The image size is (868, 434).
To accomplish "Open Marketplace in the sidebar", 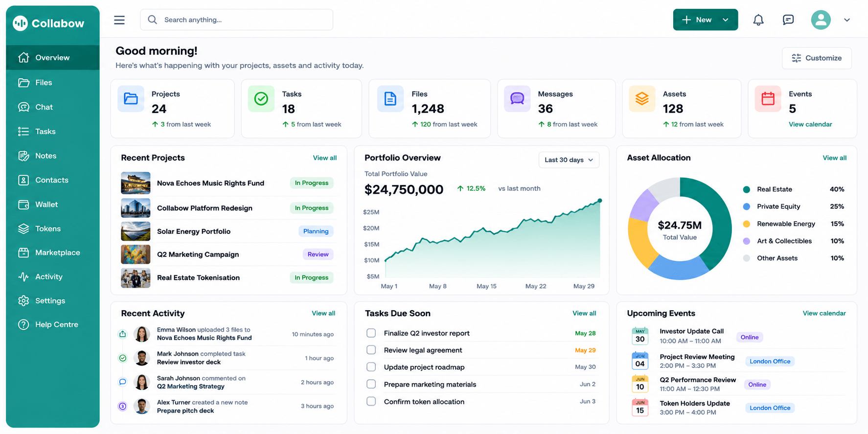I will coord(53,252).
